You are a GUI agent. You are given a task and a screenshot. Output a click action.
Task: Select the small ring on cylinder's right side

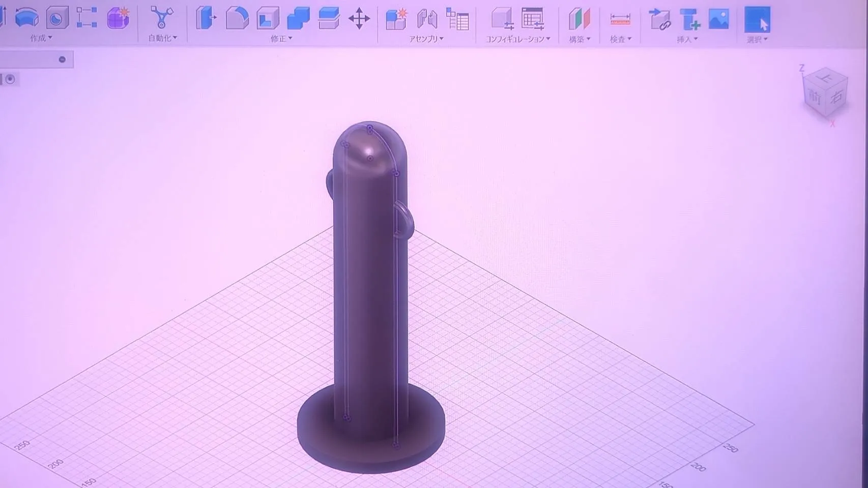(406, 220)
